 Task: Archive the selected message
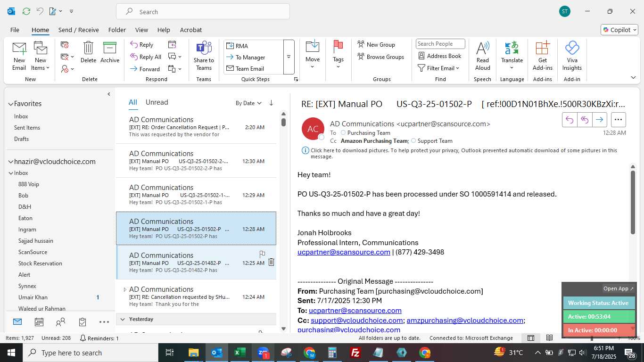pyautogui.click(x=110, y=52)
